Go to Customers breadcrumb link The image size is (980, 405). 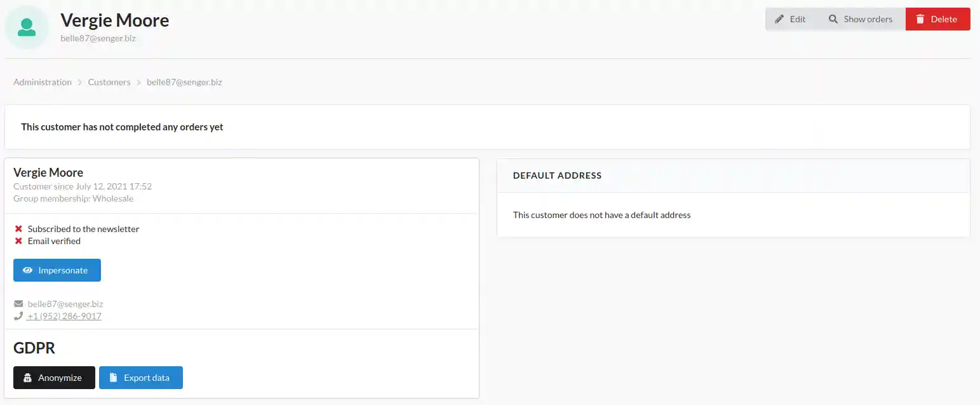point(109,82)
